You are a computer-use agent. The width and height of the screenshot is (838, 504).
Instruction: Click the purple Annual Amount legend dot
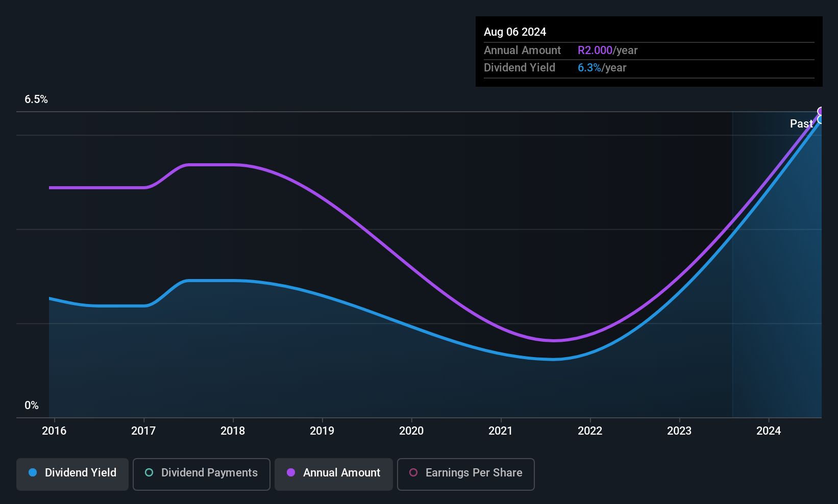tap(291, 472)
